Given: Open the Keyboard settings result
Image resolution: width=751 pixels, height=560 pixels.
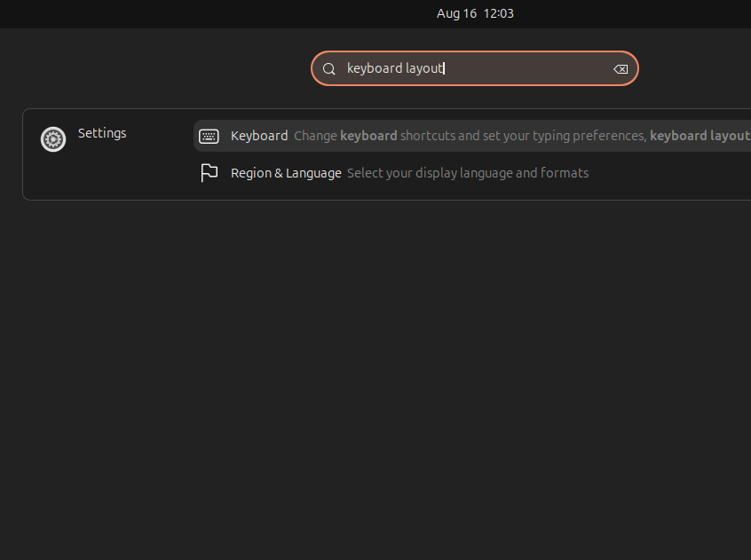Looking at the screenshot, I should tap(471, 136).
